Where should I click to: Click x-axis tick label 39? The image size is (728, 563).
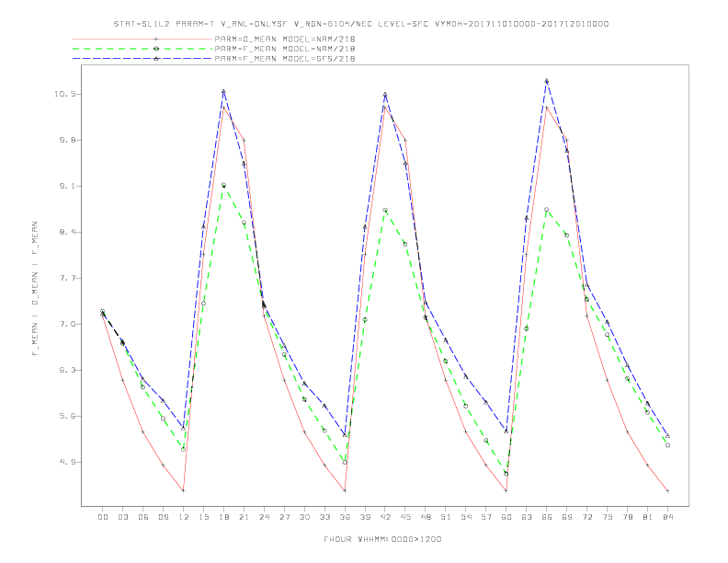pyautogui.click(x=365, y=517)
